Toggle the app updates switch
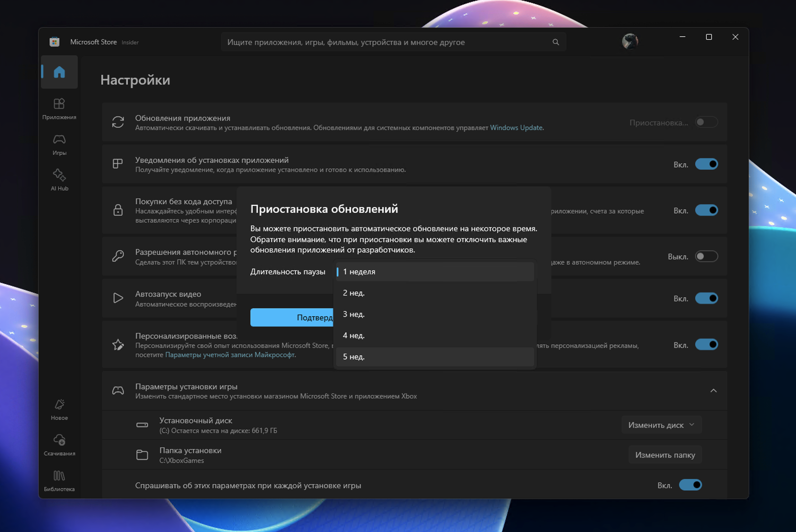The width and height of the screenshot is (796, 532). pos(706,122)
